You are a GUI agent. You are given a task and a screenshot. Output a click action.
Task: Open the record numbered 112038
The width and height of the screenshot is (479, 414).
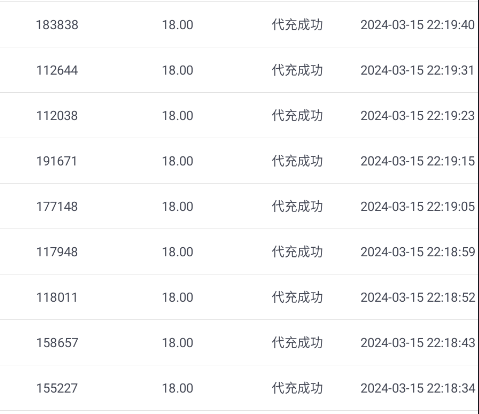point(57,116)
